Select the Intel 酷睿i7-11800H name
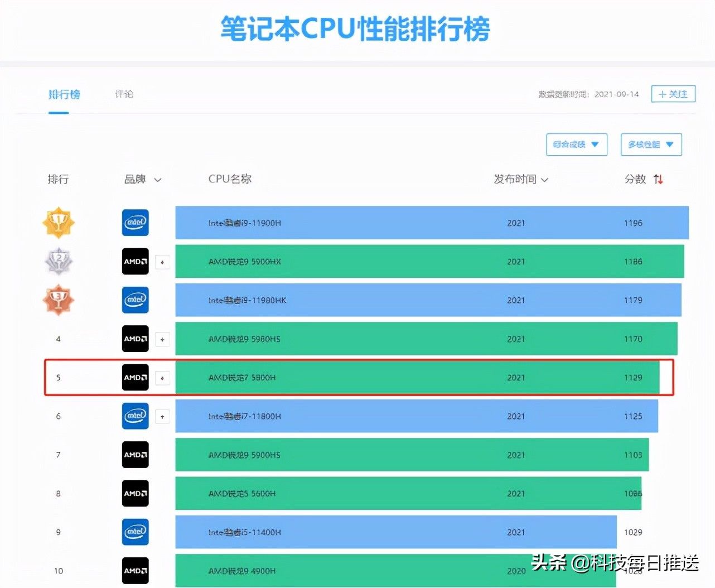Viewport: 715px width, 588px height. 245,416
